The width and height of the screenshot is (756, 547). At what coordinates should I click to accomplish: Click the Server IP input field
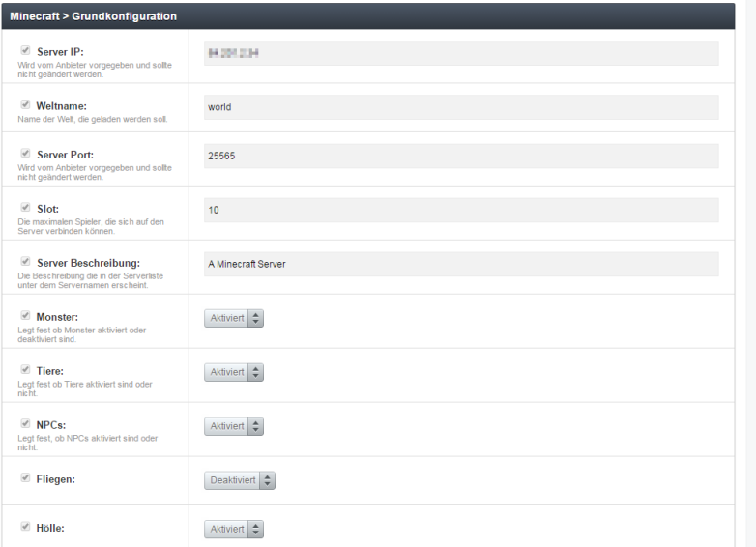[x=461, y=53]
